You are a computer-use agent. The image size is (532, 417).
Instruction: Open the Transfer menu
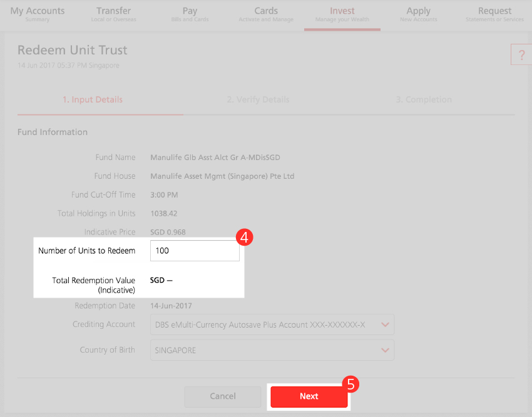(113, 14)
